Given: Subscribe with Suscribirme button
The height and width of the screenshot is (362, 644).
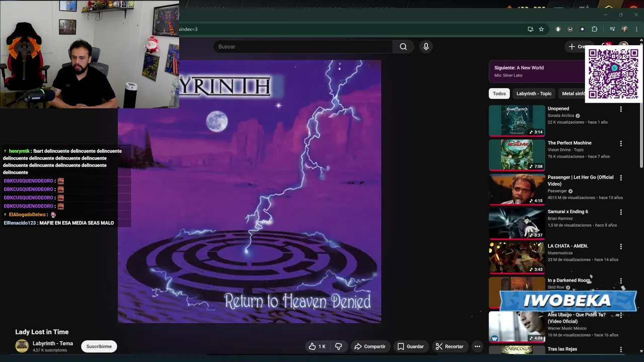Looking at the screenshot, I should pos(99,346).
